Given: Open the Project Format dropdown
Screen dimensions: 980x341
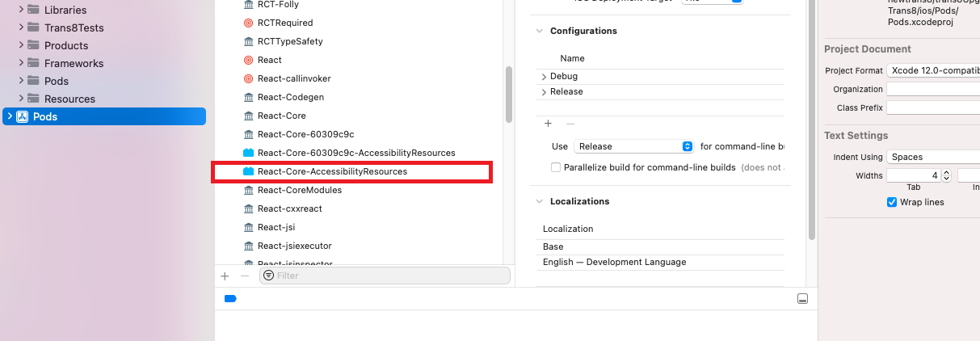Looking at the screenshot, I should click(933, 70).
